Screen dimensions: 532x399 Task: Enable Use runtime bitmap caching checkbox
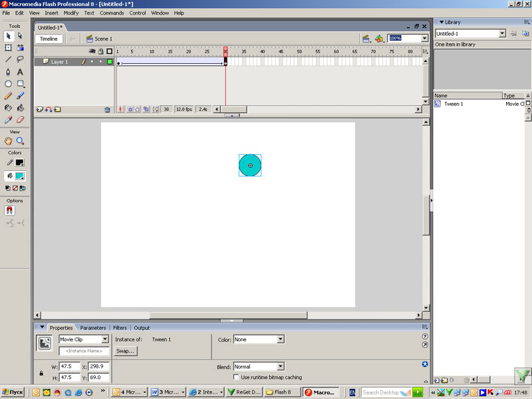click(x=236, y=377)
